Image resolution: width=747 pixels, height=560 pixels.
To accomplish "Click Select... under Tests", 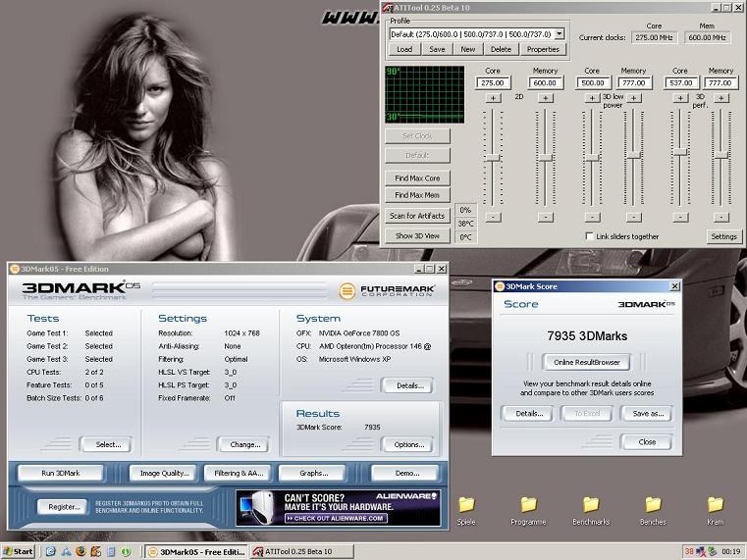I will [108, 444].
